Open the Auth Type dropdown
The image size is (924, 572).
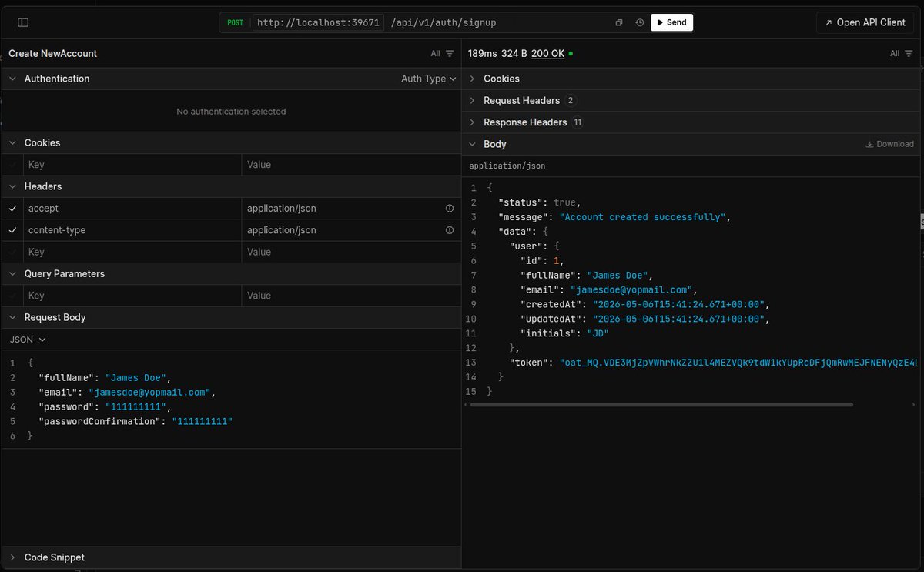(428, 79)
